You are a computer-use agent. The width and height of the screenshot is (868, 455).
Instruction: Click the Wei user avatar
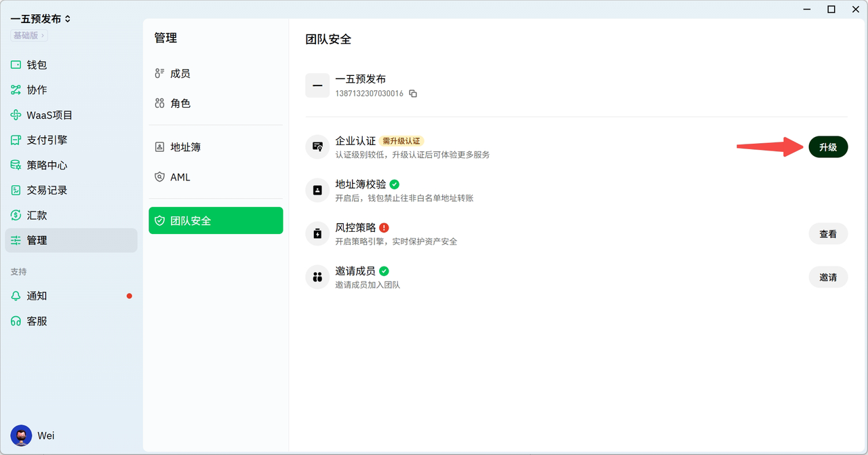tap(21, 435)
